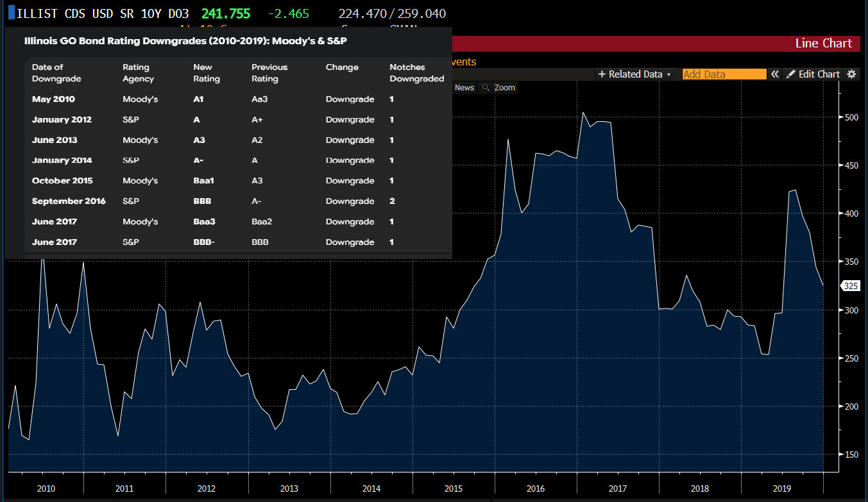Expand the Related Data dropdown
Image resolution: width=868 pixels, height=502 pixels.
click(x=634, y=74)
